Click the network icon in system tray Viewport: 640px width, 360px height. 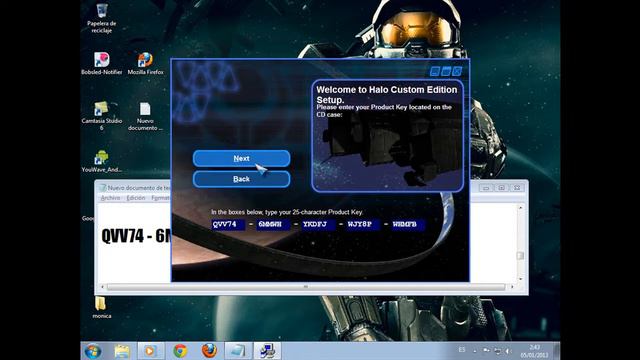tap(497, 351)
